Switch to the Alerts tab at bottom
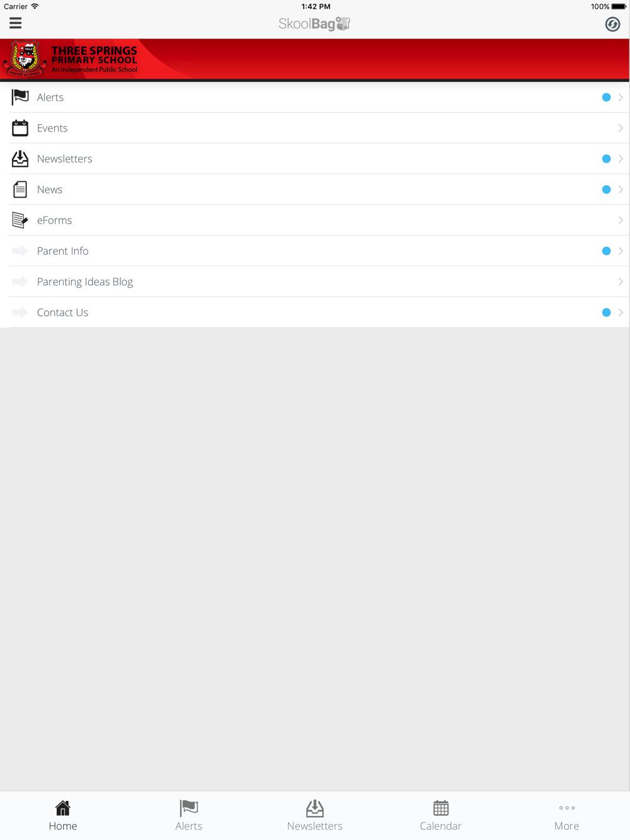This screenshot has width=630, height=840. point(189,815)
